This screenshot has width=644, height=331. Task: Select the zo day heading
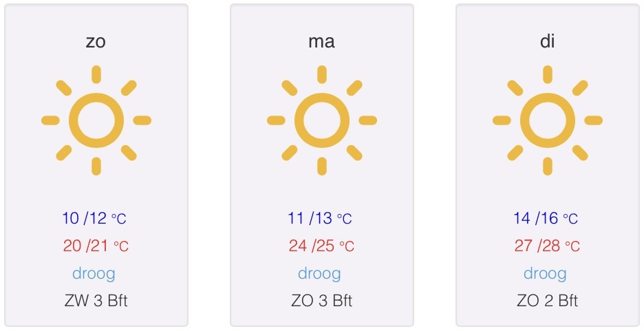[96, 41]
